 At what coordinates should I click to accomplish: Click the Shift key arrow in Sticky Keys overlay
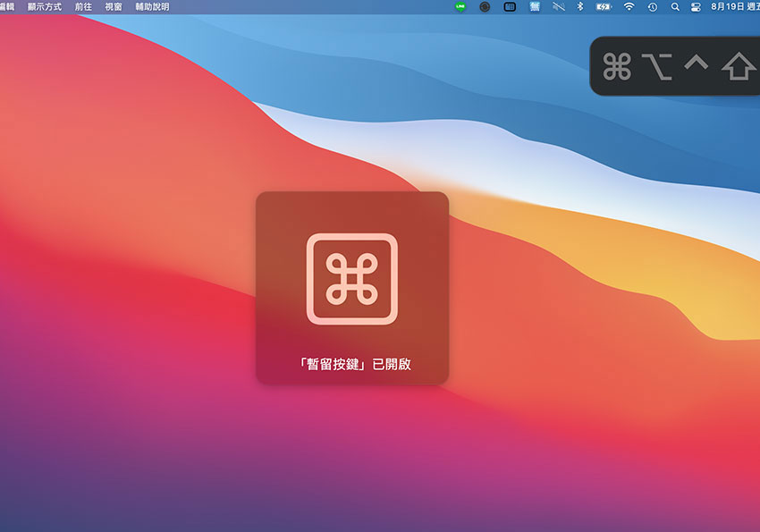click(739, 66)
